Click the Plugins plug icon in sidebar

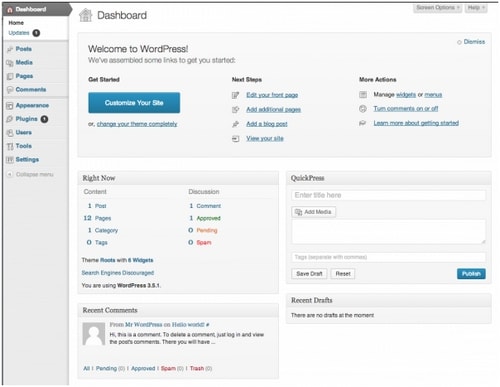pos(10,119)
